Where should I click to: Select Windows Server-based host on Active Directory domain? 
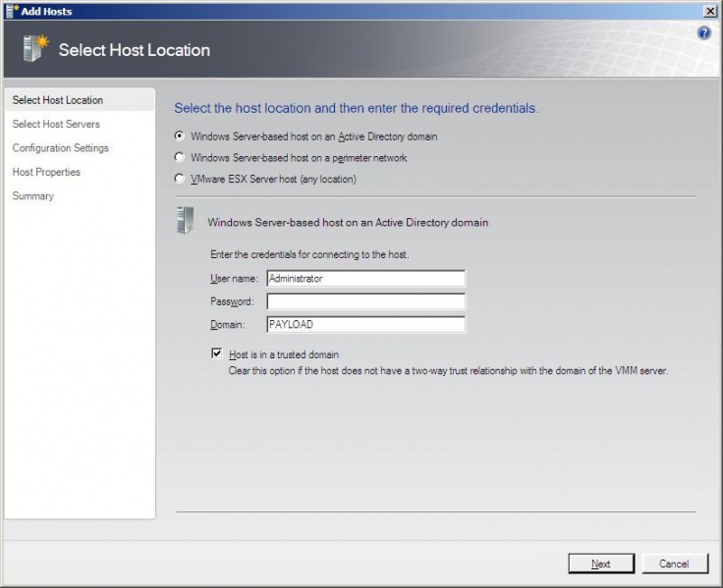pos(179,136)
